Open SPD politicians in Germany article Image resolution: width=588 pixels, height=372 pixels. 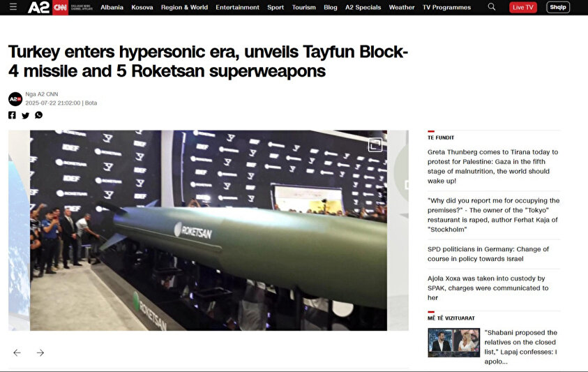(x=488, y=254)
